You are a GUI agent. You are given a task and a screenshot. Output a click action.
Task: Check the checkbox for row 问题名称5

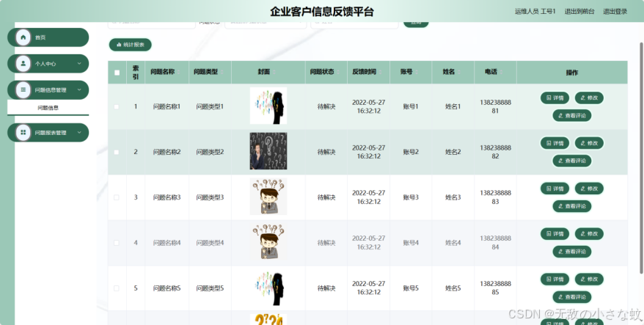117,288
